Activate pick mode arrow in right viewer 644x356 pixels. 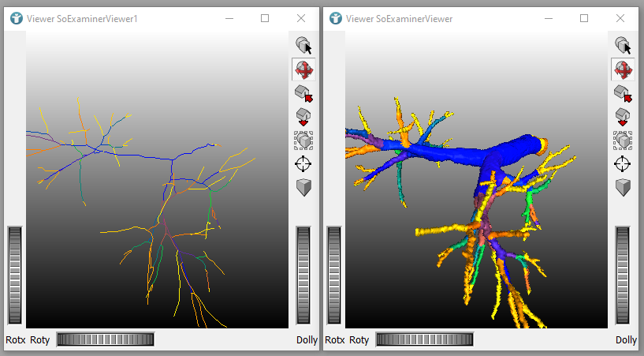[x=623, y=46]
